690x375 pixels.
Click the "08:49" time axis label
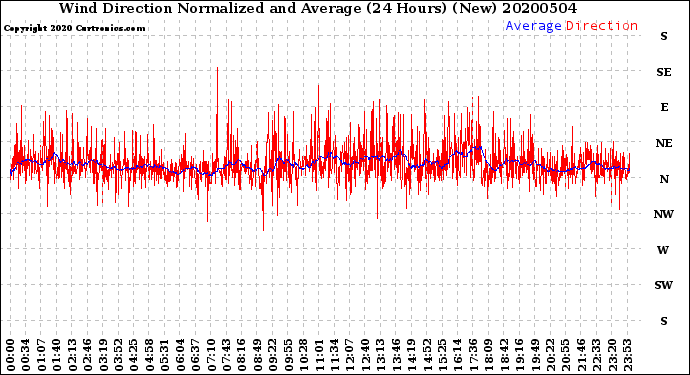click(258, 355)
